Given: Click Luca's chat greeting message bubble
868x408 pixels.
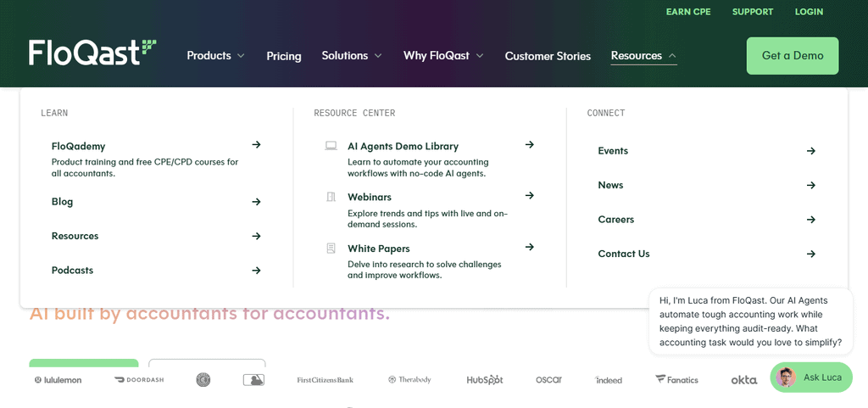Looking at the screenshot, I should 751,321.
